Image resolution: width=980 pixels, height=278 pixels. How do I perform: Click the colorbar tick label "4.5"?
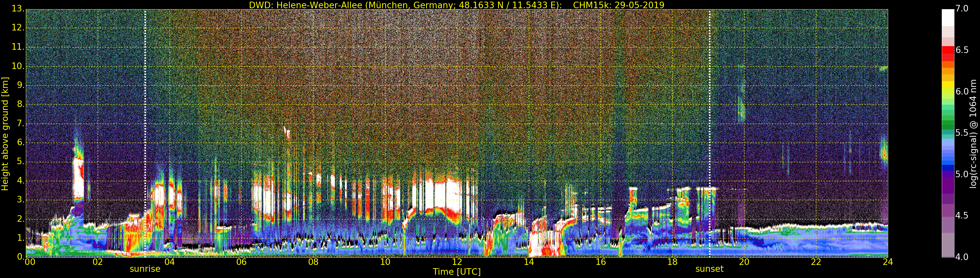962,216
